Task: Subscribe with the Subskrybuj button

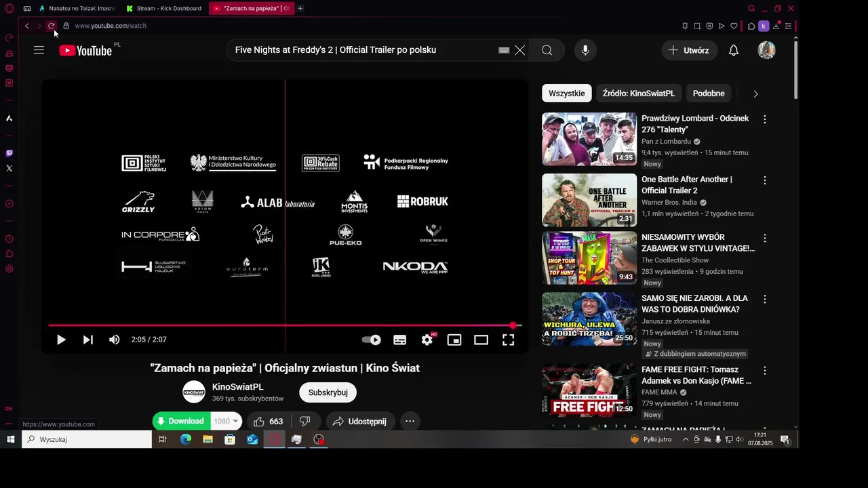Action: (x=328, y=392)
